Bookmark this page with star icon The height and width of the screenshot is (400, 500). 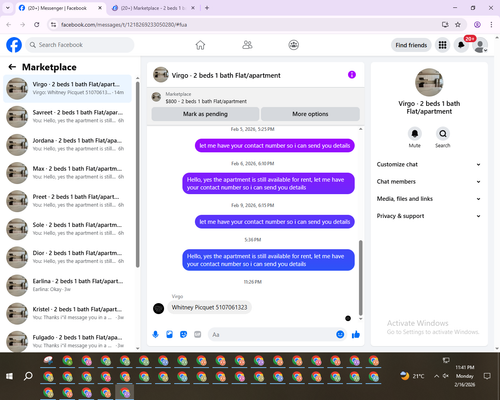(458, 24)
